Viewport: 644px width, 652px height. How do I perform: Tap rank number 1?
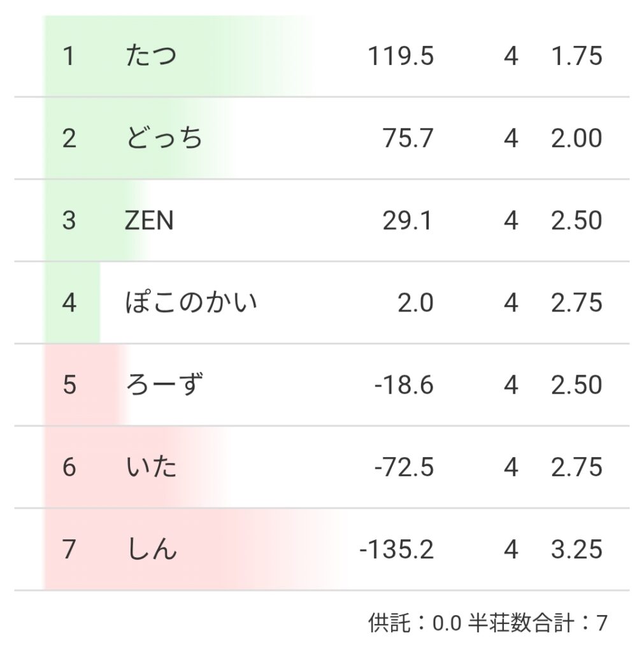pos(69,56)
